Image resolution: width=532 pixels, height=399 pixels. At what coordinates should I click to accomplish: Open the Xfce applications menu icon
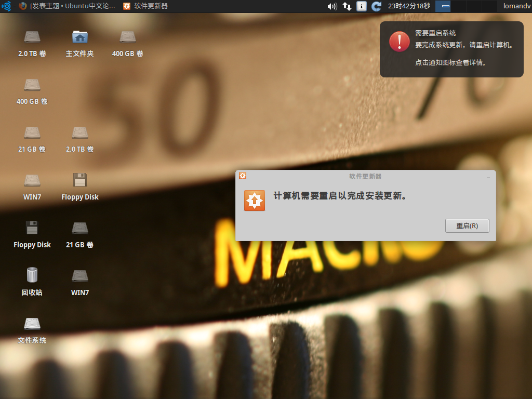pyautogui.click(x=6, y=6)
